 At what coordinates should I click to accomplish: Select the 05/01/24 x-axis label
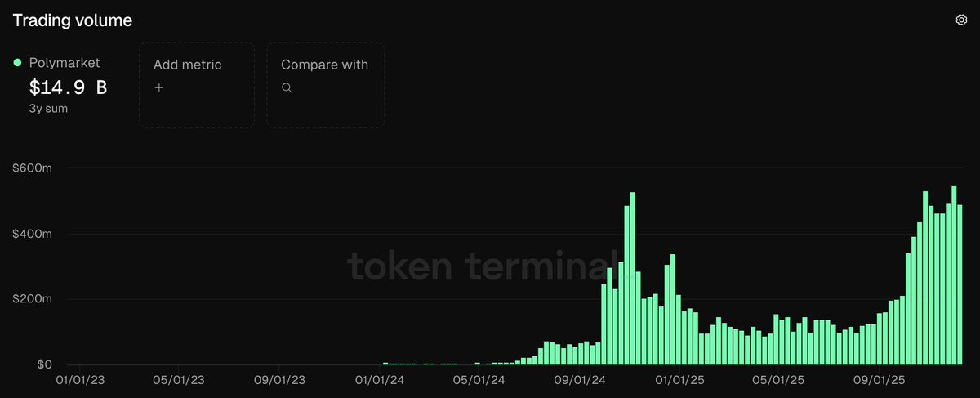(x=479, y=380)
